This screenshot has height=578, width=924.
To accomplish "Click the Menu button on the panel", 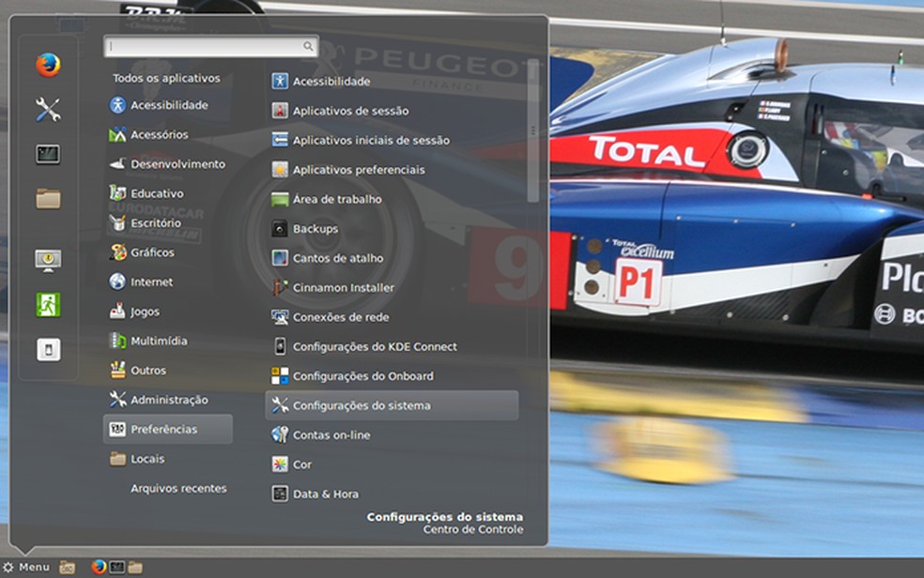I will pos(26,567).
